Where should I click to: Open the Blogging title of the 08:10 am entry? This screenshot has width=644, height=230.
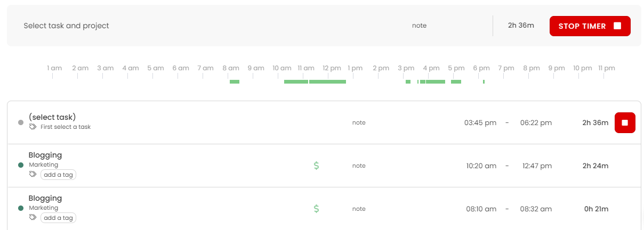45,199
